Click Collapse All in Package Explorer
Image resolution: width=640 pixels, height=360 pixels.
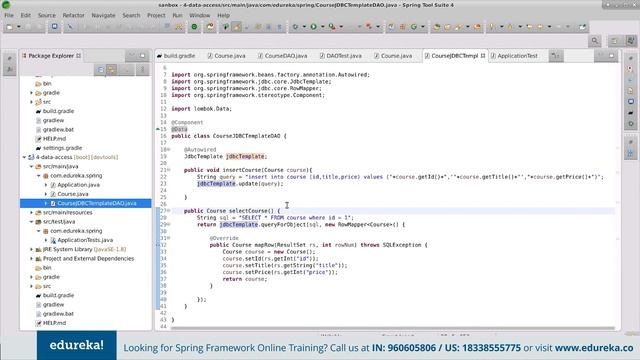click(100, 70)
